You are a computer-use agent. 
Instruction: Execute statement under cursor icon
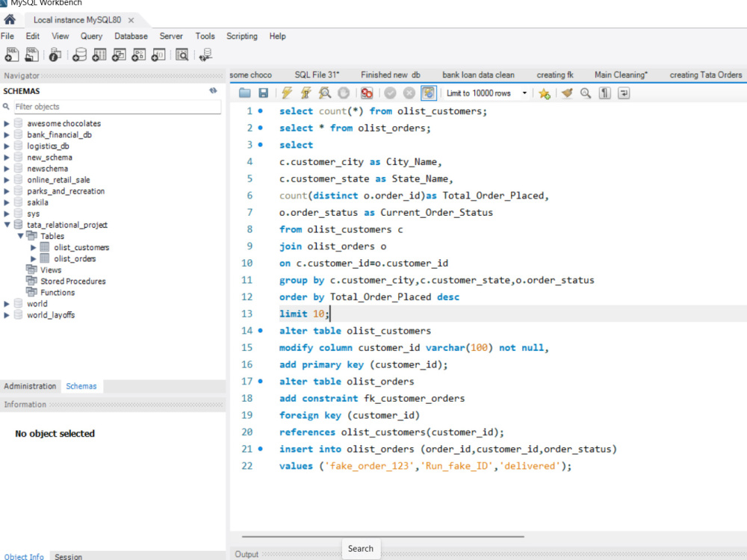306,93
